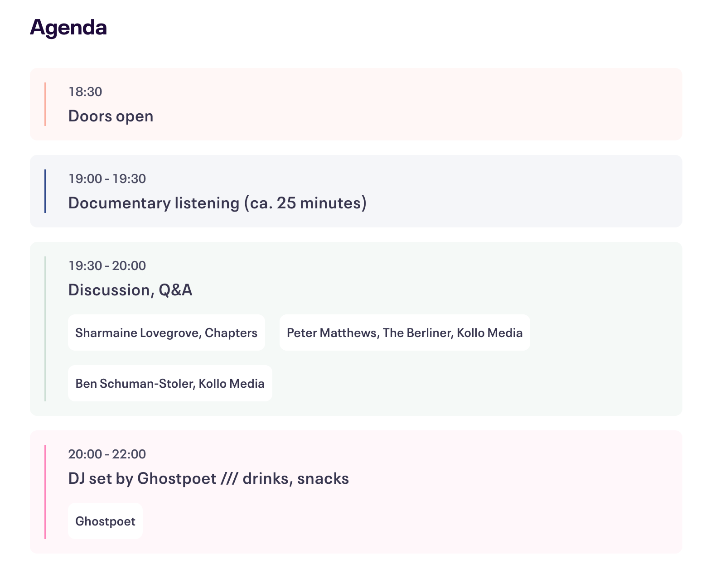Click the green accent bar beside Discussion
The width and height of the screenshot is (725, 588).
point(45,329)
